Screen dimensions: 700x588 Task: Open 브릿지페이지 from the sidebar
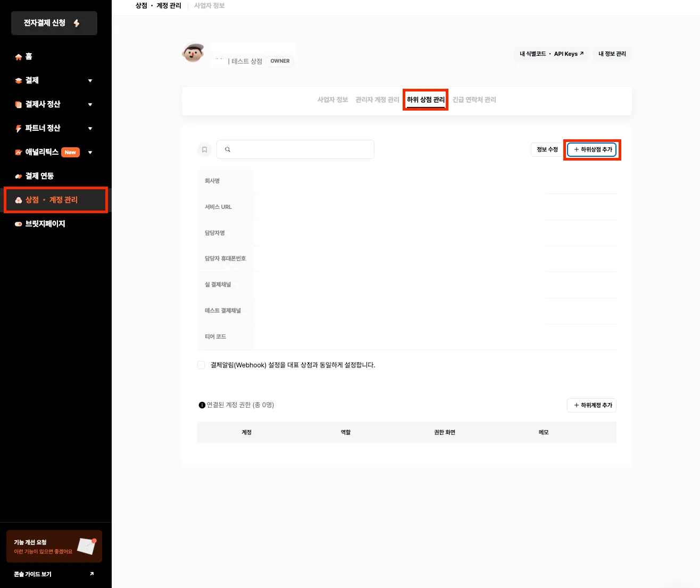tap(45, 224)
